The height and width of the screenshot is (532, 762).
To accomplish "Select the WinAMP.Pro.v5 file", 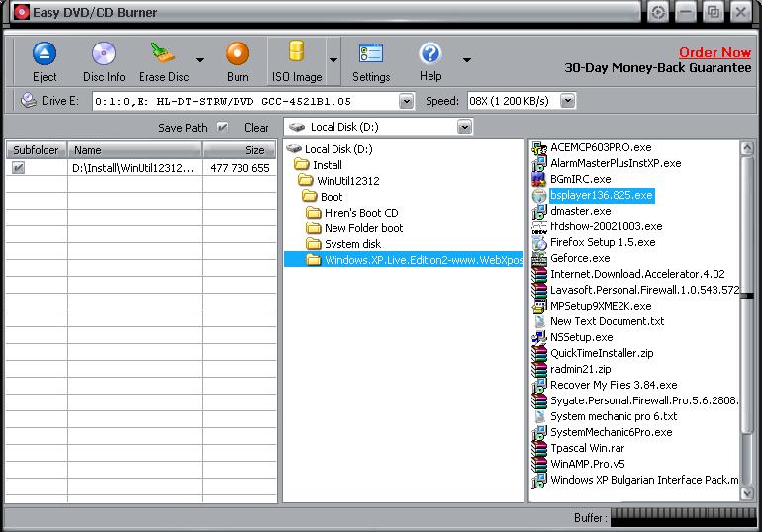I will click(587, 464).
